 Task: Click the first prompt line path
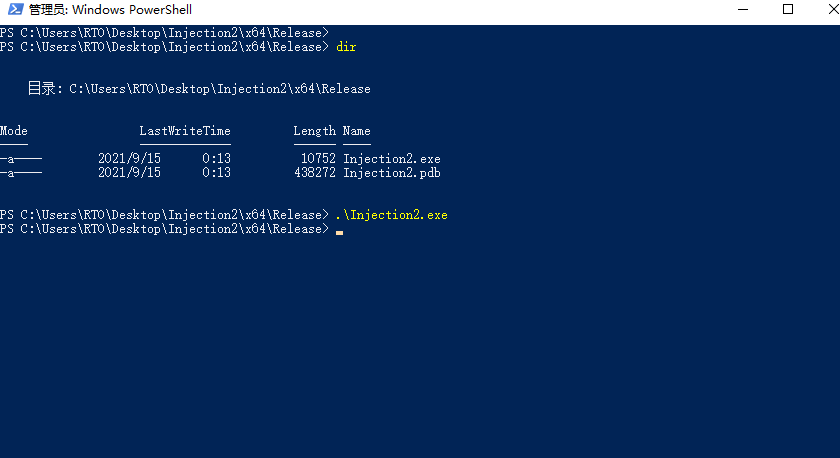coord(174,33)
